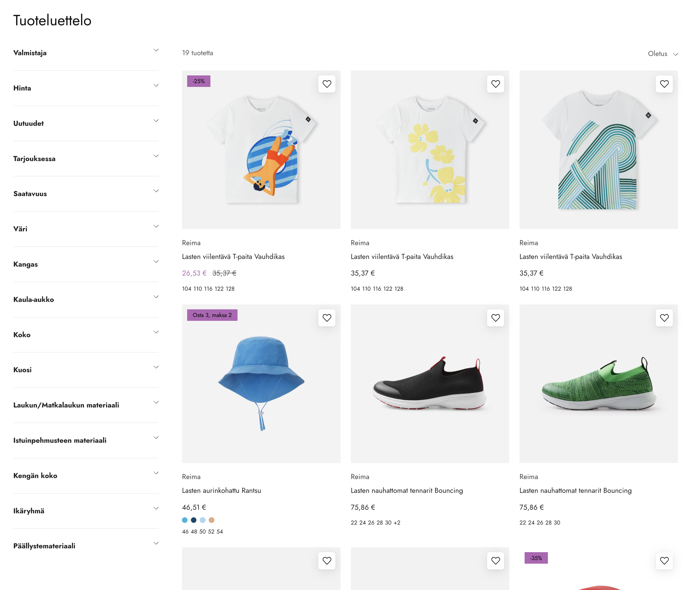Open the Oletus sort dropdown
This screenshot has width=700, height=590.
(x=662, y=54)
